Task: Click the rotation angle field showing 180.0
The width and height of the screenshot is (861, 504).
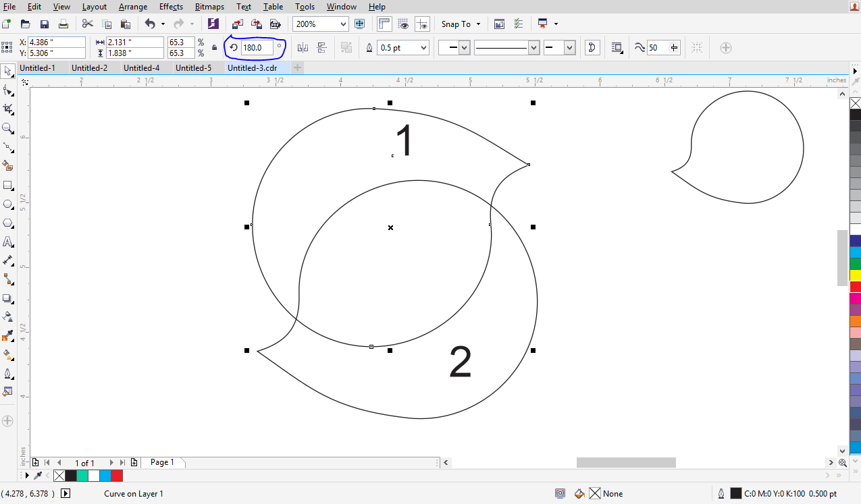Action: pyautogui.click(x=257, y=48)
